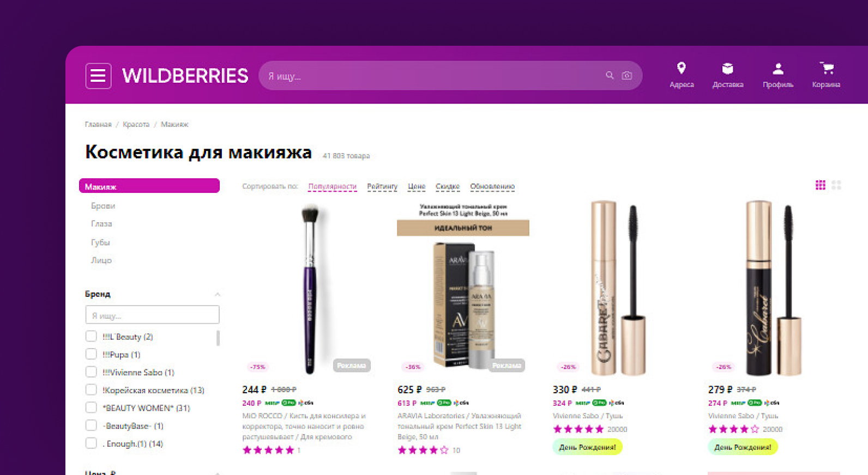Switch to large grid view icon

click(x=836, y=185)
